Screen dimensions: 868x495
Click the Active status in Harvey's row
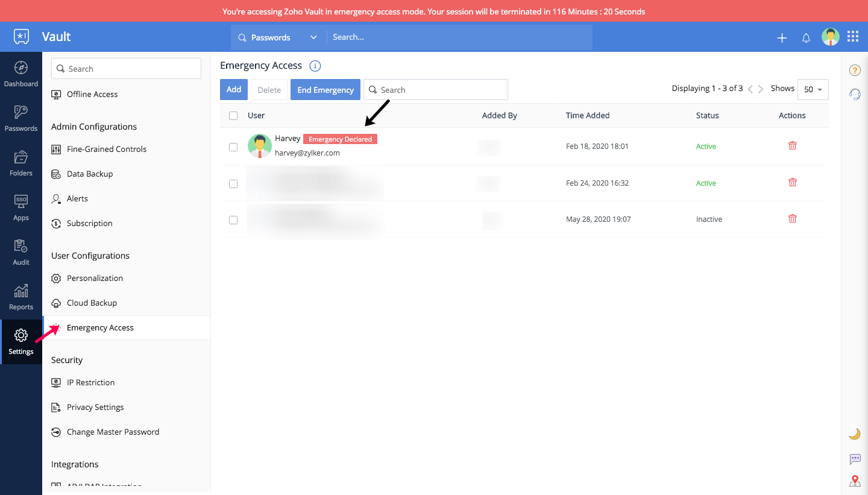coord(706,147)
